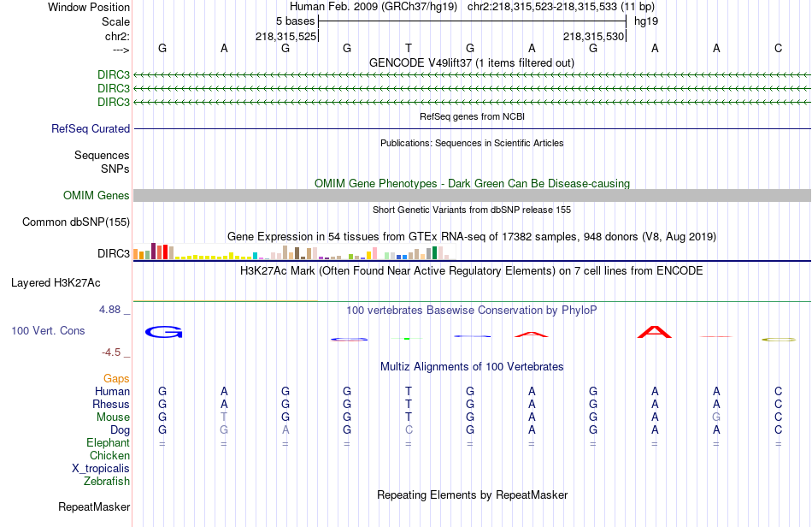Click the 5 bases scale bar label
This screenshot has width=812, height=527.
pos(295,21)
